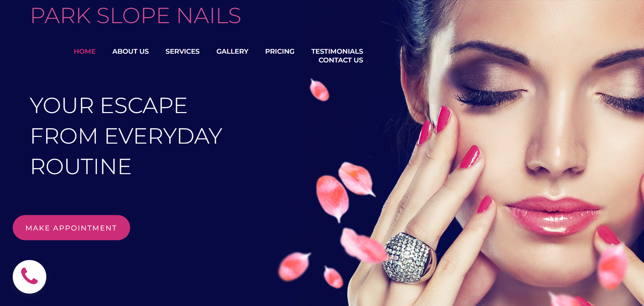Click the single petal under Testimonials
The height and width of the screenshot is (306, 644).
319,90
